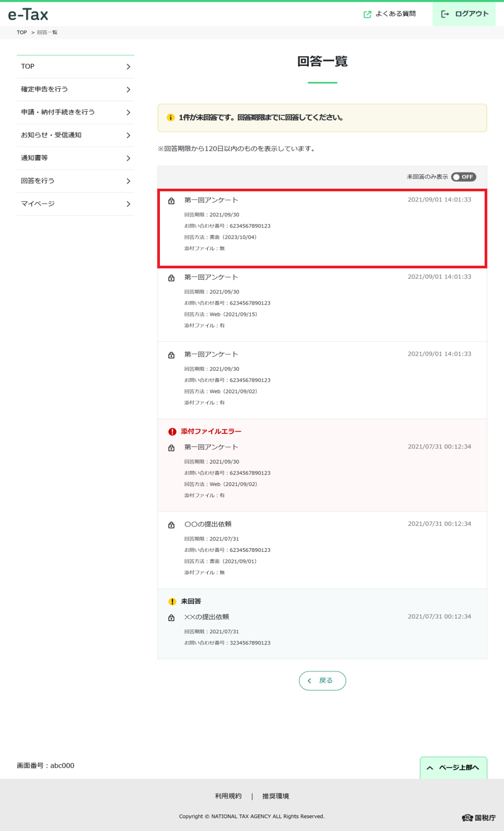
Task: Open 回答を行う in the sidebar
Action: 75,181
